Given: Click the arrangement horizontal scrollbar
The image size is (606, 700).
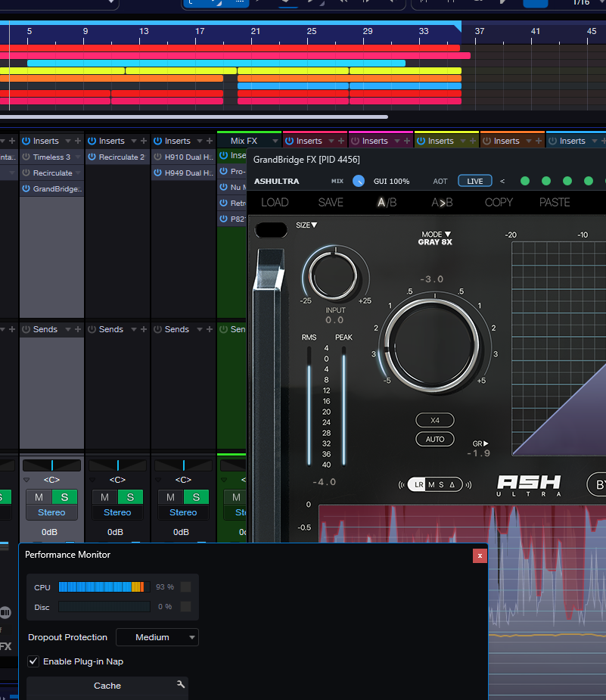Looking at the screenshot, I should [194, 117].
